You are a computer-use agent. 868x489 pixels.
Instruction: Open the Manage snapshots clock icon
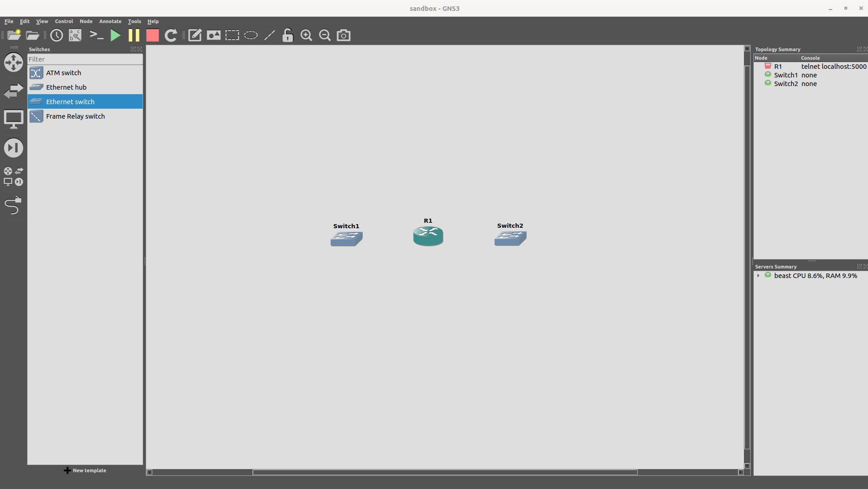point(57,35)
